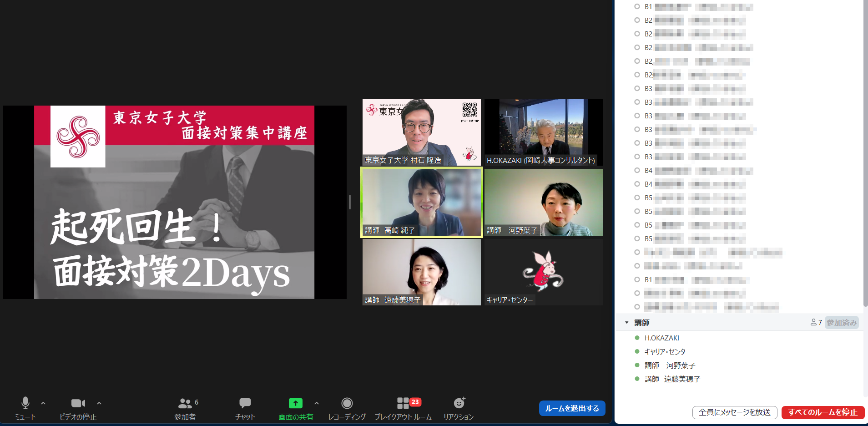Select H.OKAZAKI in the 講師 room
Screen dimensions: 868x426
point(661,338)
